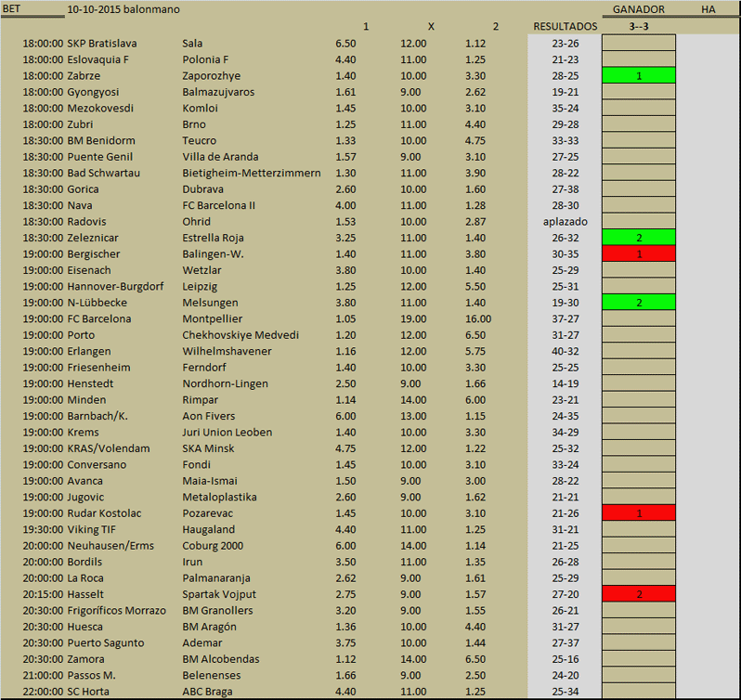Click the Chekhovskiye Medvedi cell
Viewport: 741px width, 700px height.
[240, 335]
